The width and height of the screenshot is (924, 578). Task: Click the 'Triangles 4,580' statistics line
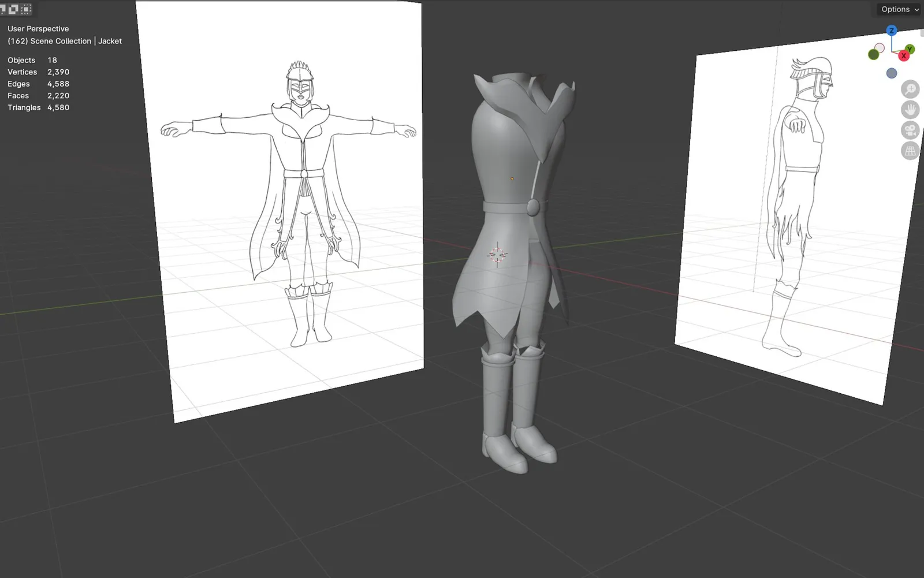(x=38, y=107)
